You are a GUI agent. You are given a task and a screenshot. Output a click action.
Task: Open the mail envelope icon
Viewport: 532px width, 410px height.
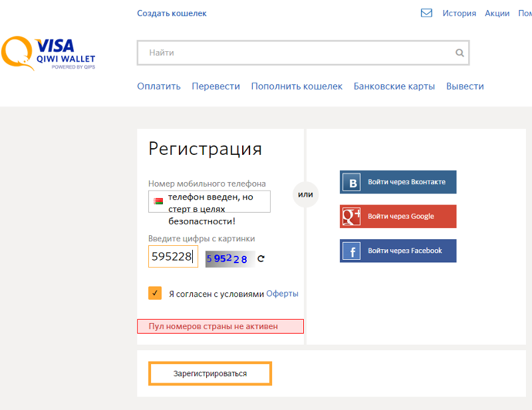(426, 13)
